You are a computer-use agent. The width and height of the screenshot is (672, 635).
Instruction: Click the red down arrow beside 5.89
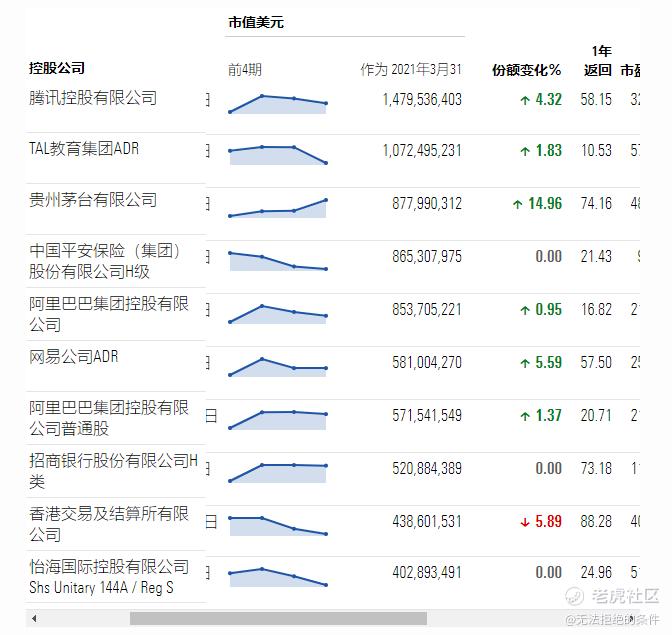(525, 522)
